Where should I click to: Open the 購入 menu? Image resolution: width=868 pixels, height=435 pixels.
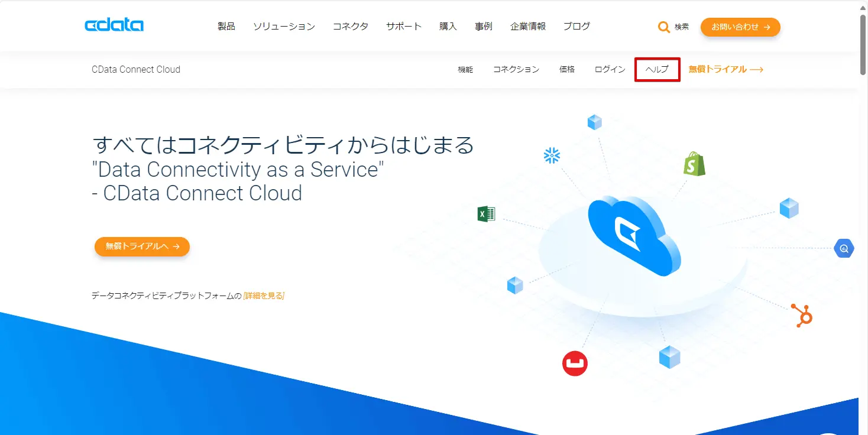click(448, 27)
